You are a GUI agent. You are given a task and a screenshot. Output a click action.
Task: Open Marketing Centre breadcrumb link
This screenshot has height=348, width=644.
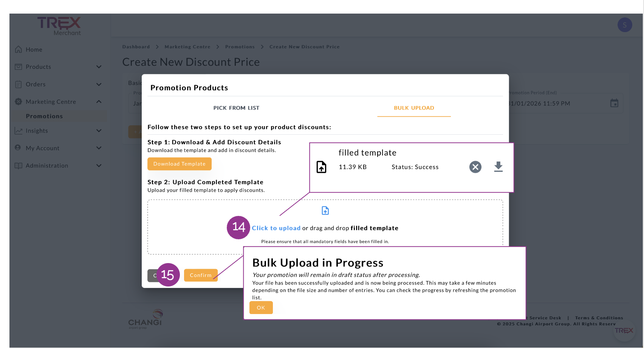pos(187,47)
